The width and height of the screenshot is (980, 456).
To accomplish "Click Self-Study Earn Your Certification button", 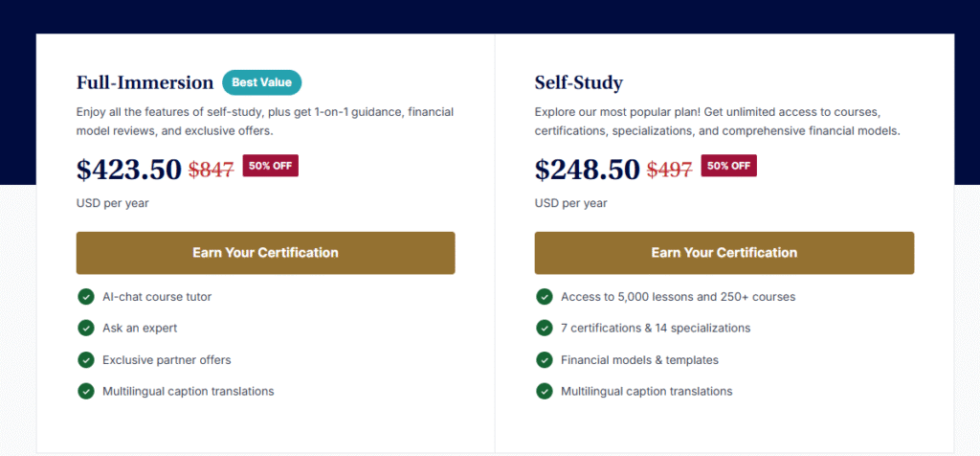I will [724, 253].
